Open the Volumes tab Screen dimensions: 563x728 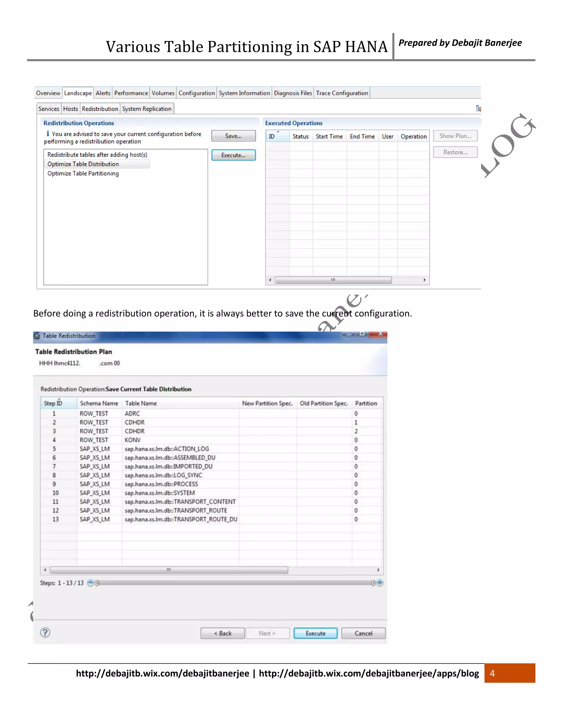(x=163, y=93)
